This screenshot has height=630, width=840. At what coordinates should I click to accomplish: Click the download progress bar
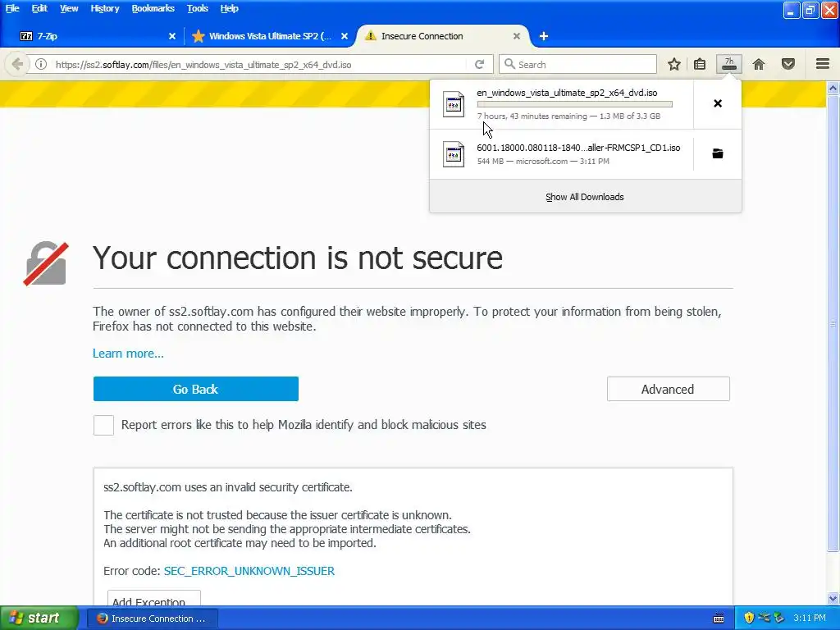574,104
